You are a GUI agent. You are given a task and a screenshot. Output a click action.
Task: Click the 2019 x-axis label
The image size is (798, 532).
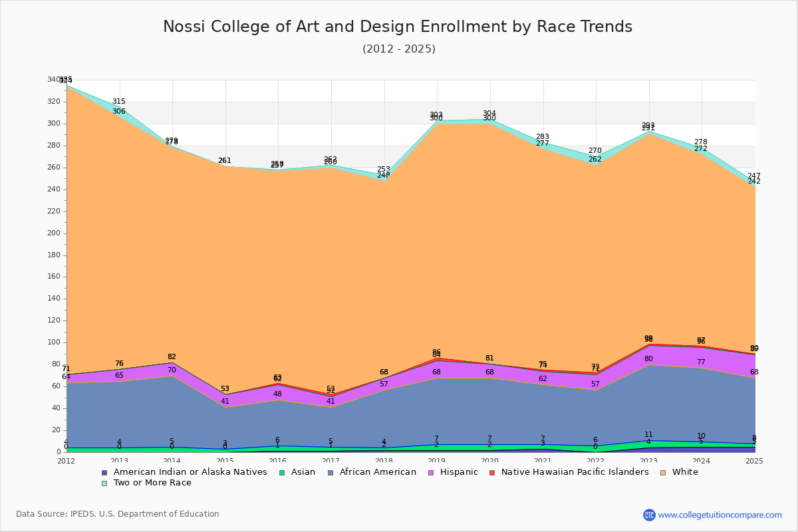[438, 461]
